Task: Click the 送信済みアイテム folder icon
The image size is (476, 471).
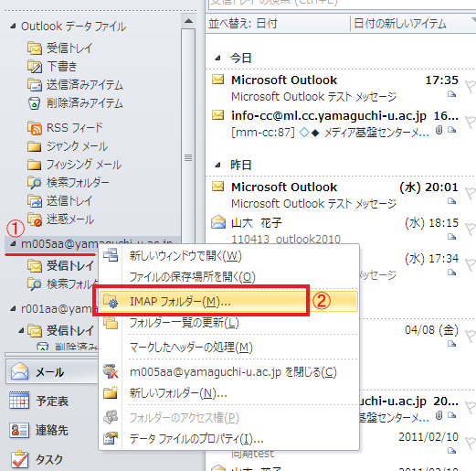Action: [35, 85]
